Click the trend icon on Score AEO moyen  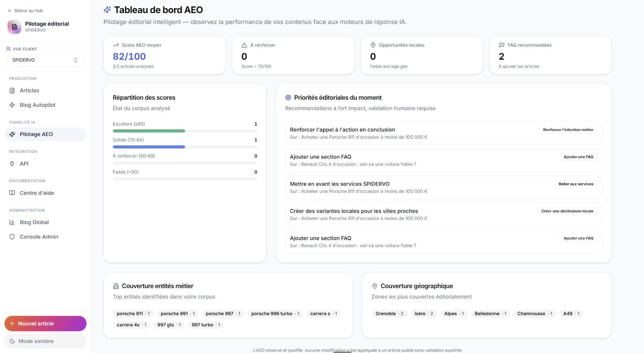[x=116, y=45]
